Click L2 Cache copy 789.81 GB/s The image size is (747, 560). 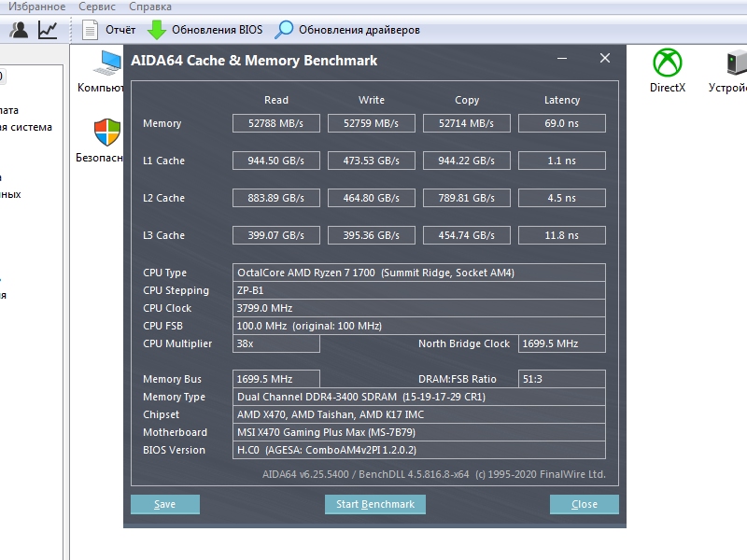(467, 198)
